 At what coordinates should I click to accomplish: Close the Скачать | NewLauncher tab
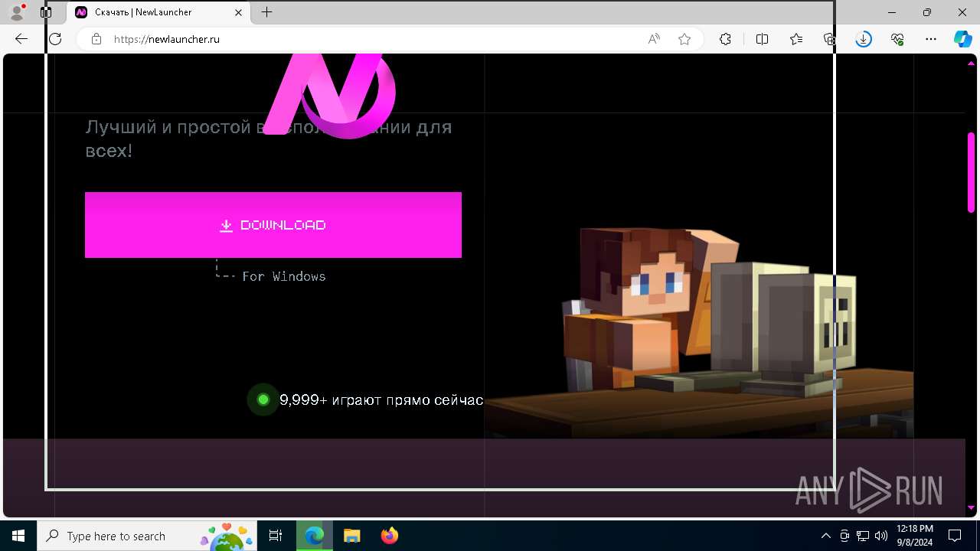coord(238,12)
